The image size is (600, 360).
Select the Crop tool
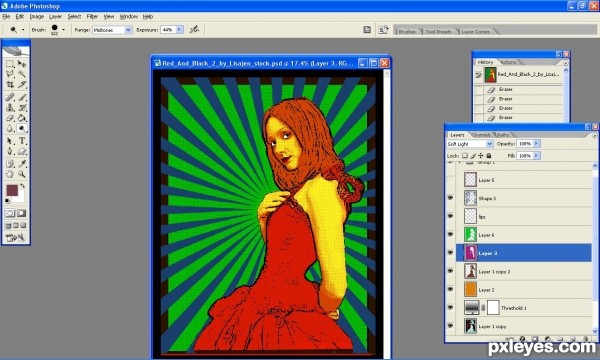click(x=10, y=84)
